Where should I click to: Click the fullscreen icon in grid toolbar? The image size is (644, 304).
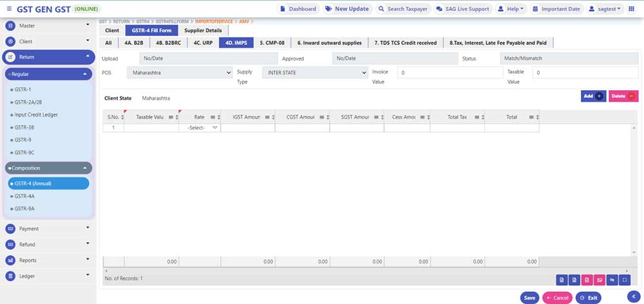623,280
